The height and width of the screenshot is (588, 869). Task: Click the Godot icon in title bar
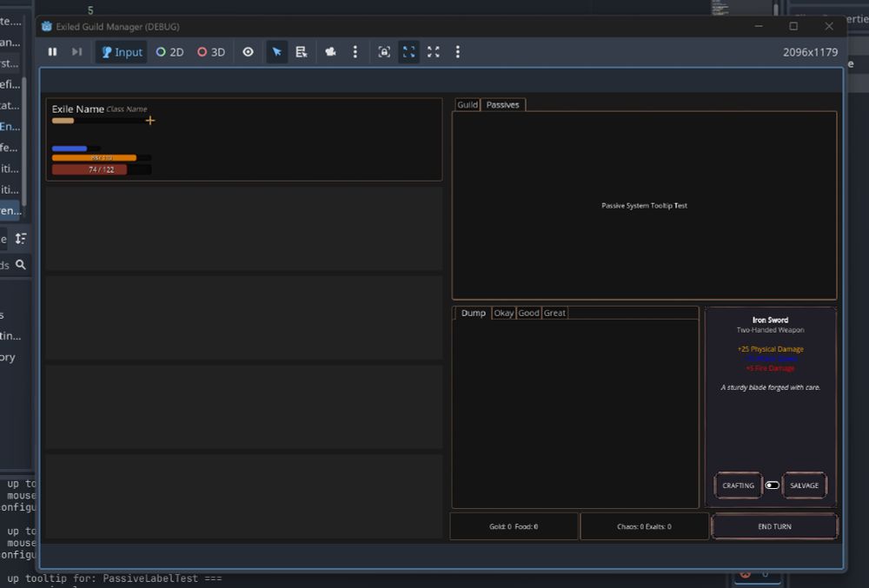tap(47, 26)
